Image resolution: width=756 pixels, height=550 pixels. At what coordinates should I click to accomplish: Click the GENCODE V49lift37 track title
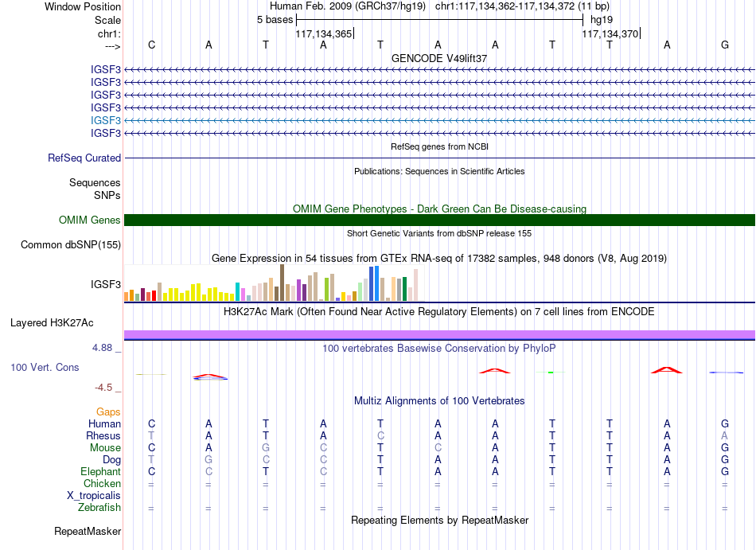pyautogui.click(x=439, y=58)
